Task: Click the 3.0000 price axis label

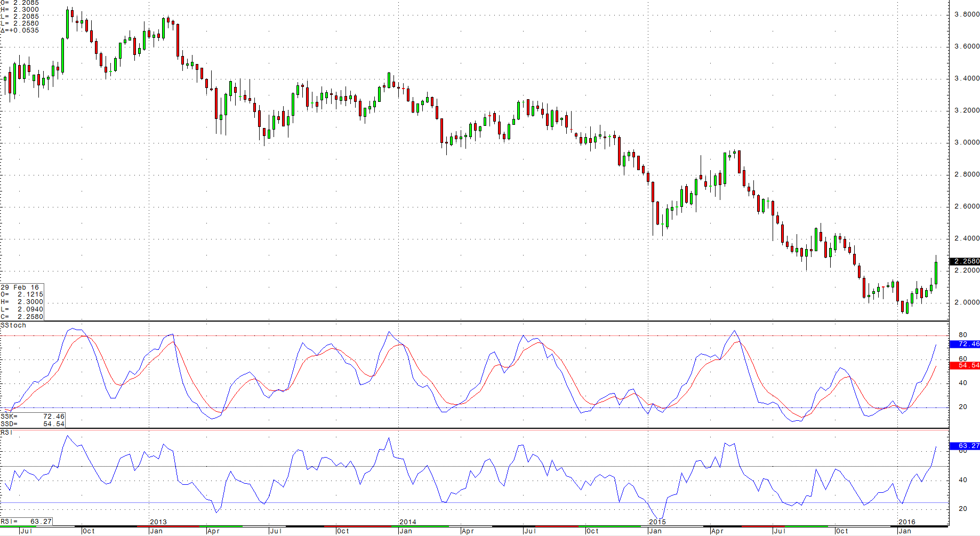Action: click(967, 142)
